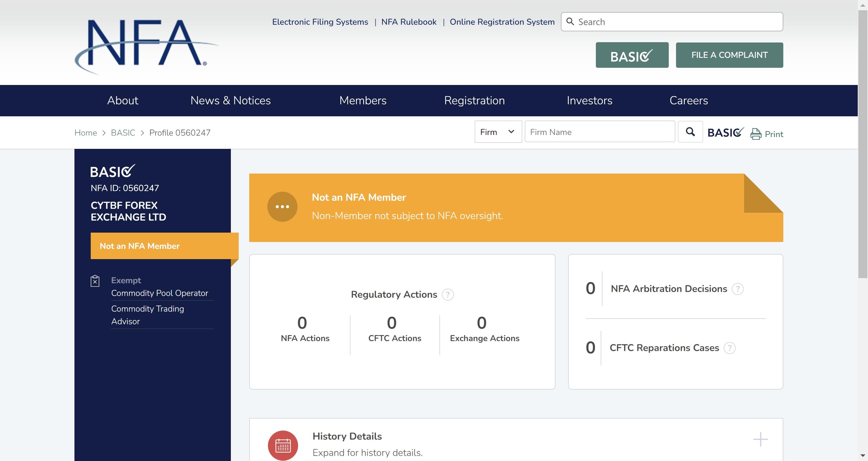The image size is (868, 461).
Task: Click Commodity Trading Advisor in the sidebar
Action: (148, 315)
